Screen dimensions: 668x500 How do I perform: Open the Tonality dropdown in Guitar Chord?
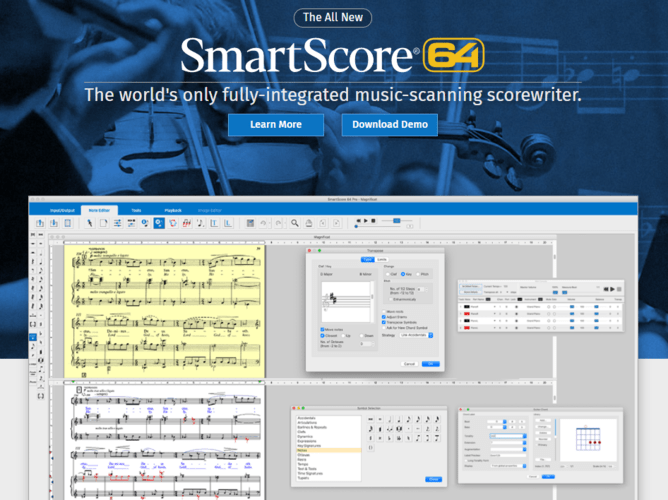pyautogui.click(x=508, y=436)
